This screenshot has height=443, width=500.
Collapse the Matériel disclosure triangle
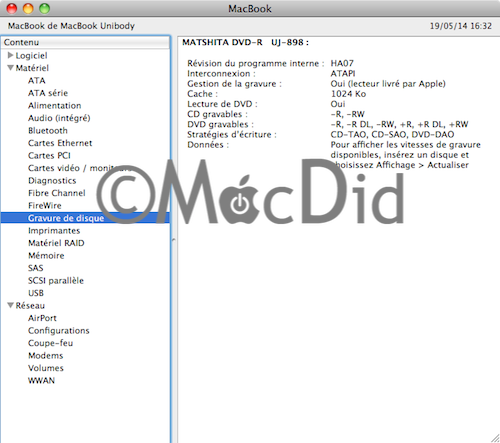tap(11, 68)
